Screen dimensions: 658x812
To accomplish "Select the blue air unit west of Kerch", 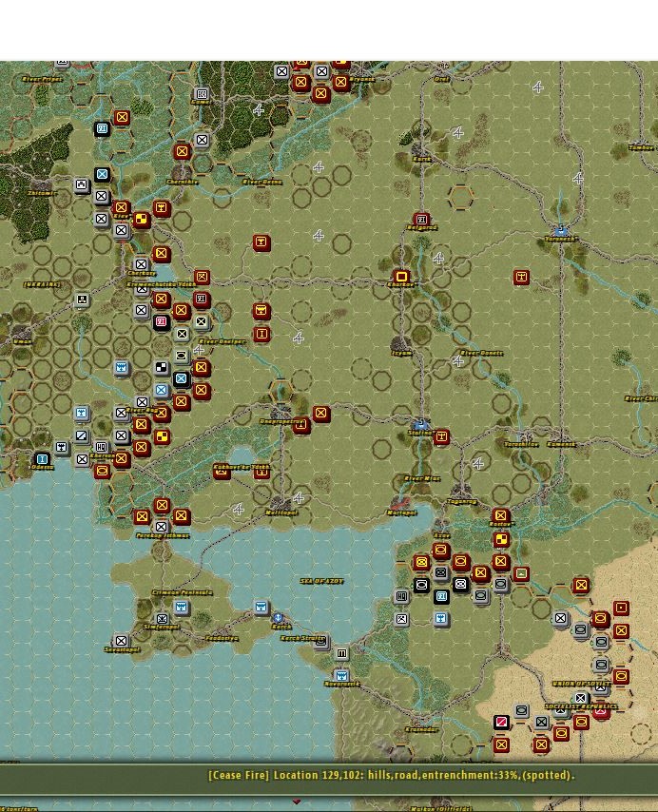I will click(x=261, y=607).
